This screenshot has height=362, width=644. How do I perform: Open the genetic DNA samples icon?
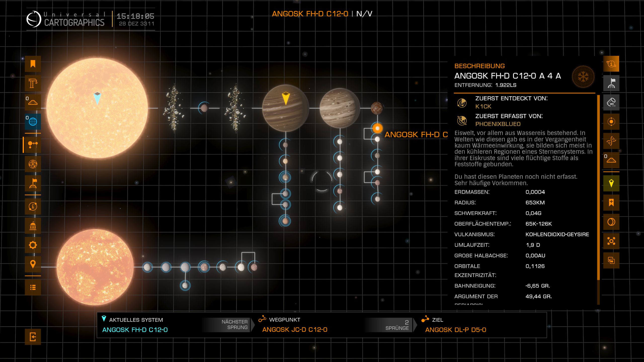click(x=611, y=141)
